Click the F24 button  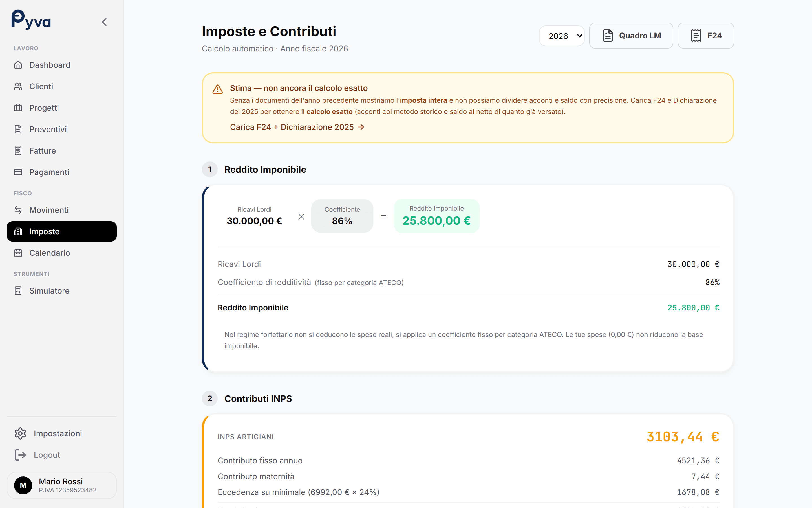(x=706, y=36)
